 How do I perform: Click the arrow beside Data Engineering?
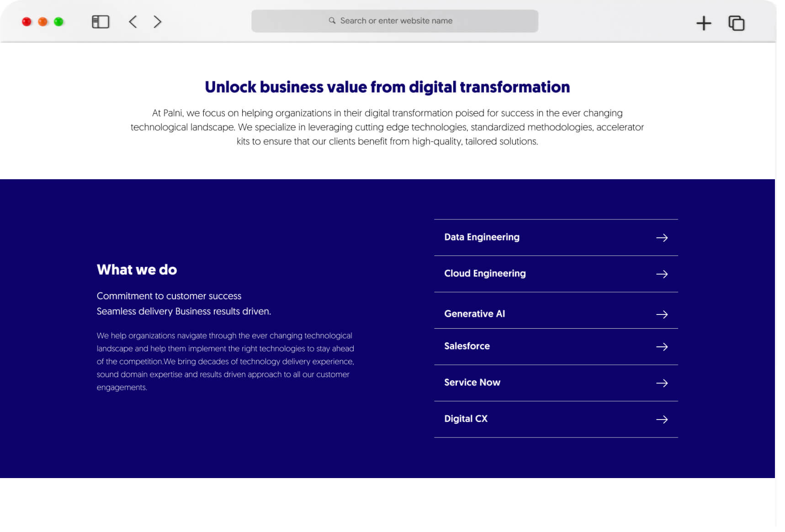662,238
